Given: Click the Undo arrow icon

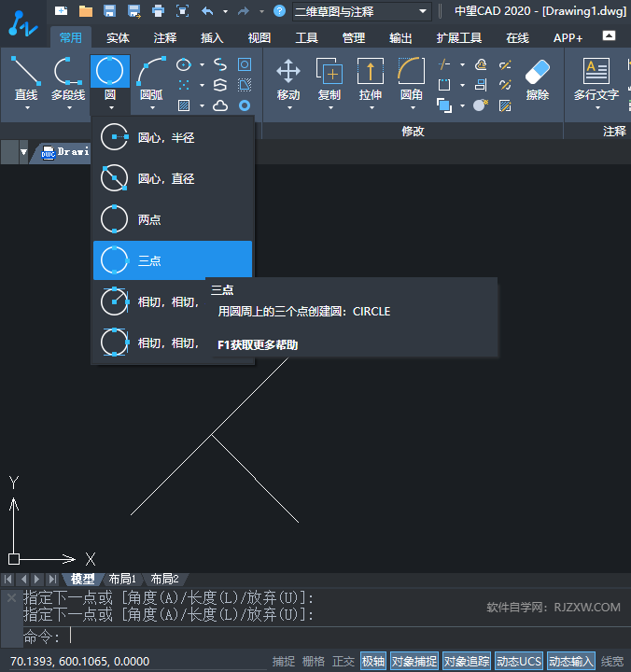Looking at the screenshot, I should (x=207, y=10).
